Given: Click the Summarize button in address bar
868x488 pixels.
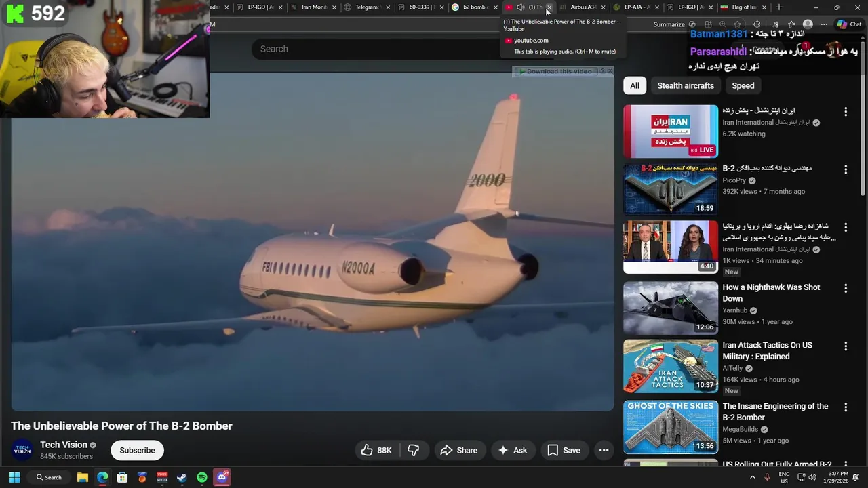Looking at the screenshot, I should (x=669, y=24).
